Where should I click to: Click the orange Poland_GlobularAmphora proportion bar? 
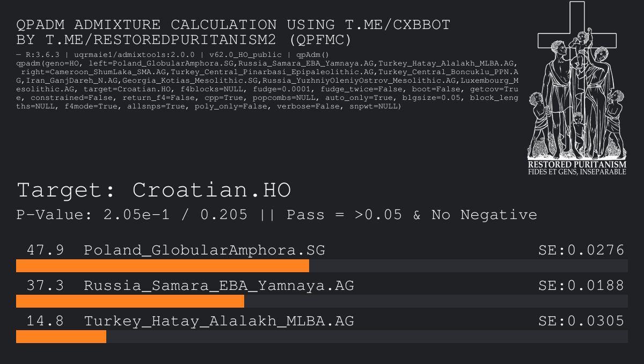pos(162,266)
